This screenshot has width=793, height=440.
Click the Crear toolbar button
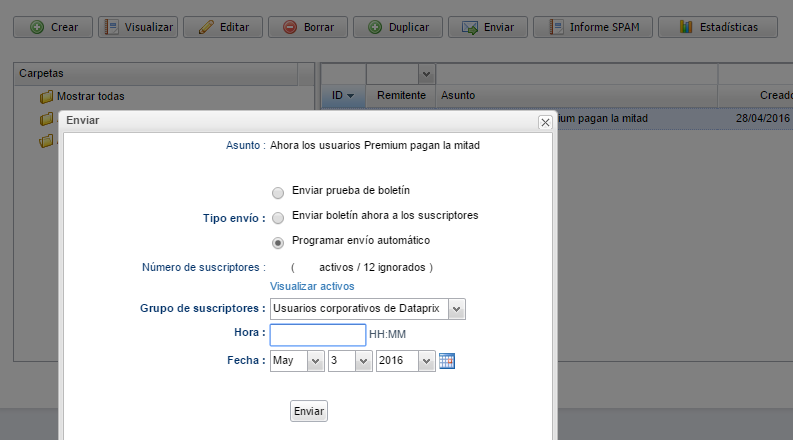click(x=53, y=27)
